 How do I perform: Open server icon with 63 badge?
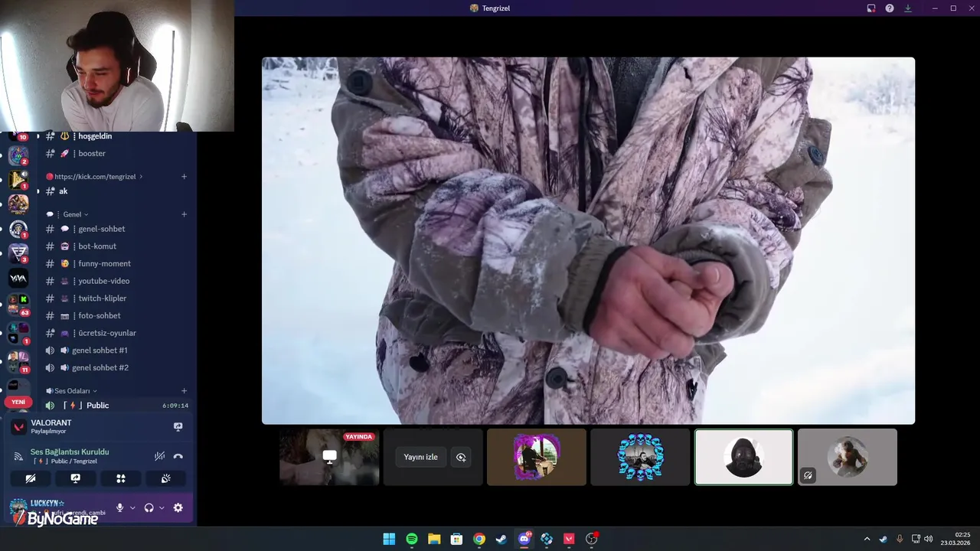click(18, 305)
